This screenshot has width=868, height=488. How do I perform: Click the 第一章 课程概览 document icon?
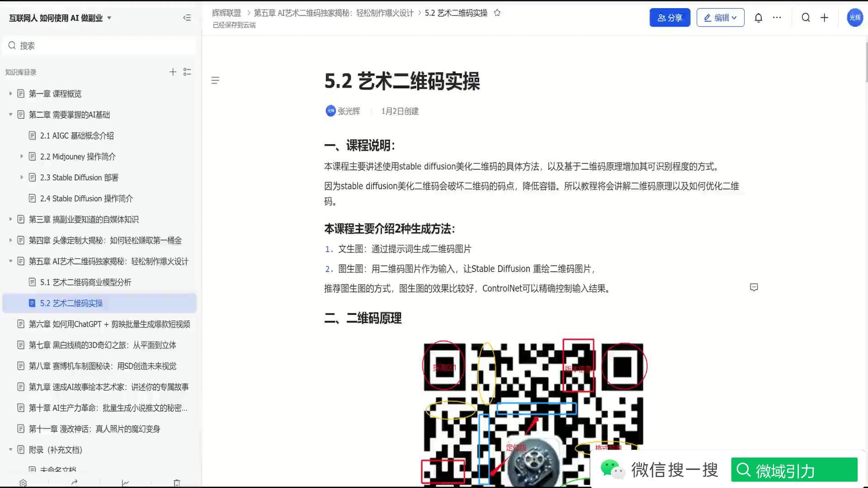(x=21, y=94)
